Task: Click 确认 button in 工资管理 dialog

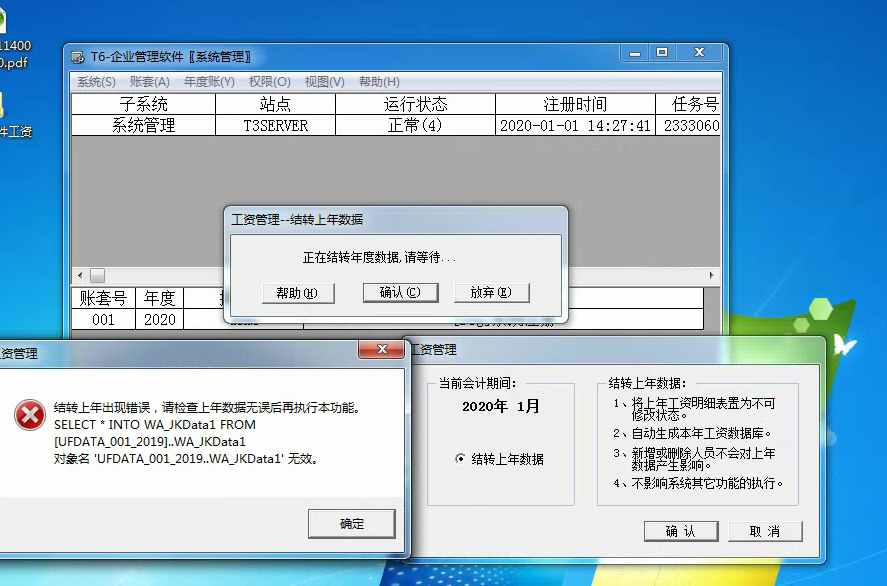Action: pos(681,531)
